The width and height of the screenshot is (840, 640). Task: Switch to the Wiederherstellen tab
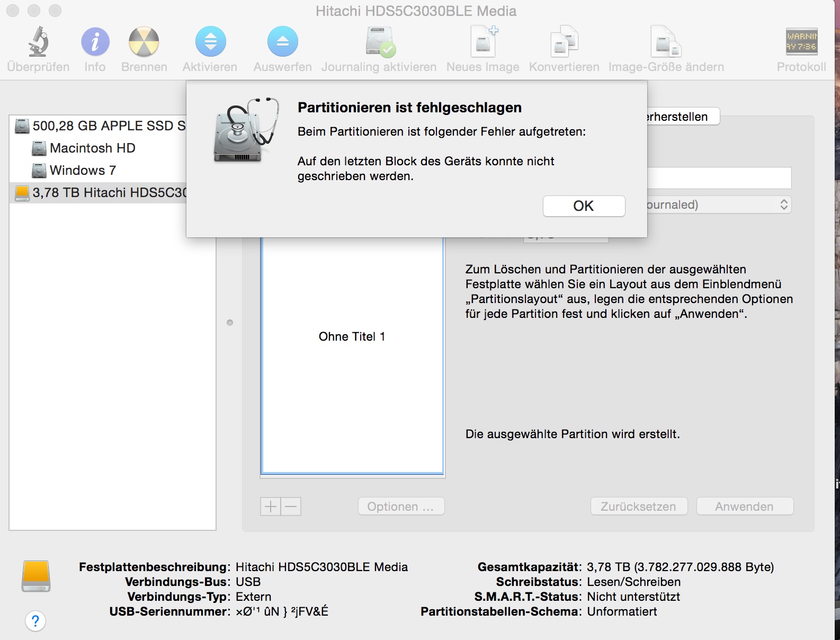pyautogui.click(x=683, y=117)
